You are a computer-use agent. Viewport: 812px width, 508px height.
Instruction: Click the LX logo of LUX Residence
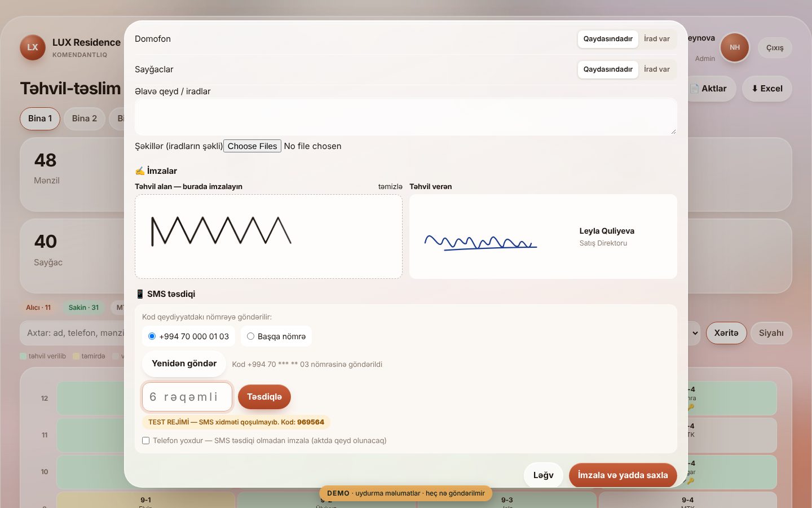click(33, 47)
